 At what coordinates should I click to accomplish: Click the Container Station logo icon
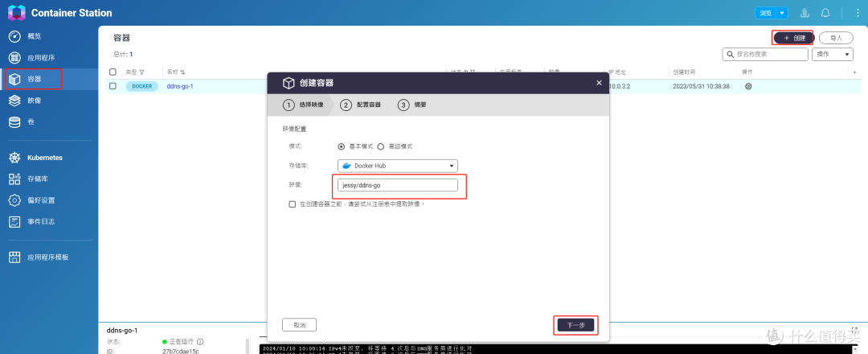[x=16, y=12]
